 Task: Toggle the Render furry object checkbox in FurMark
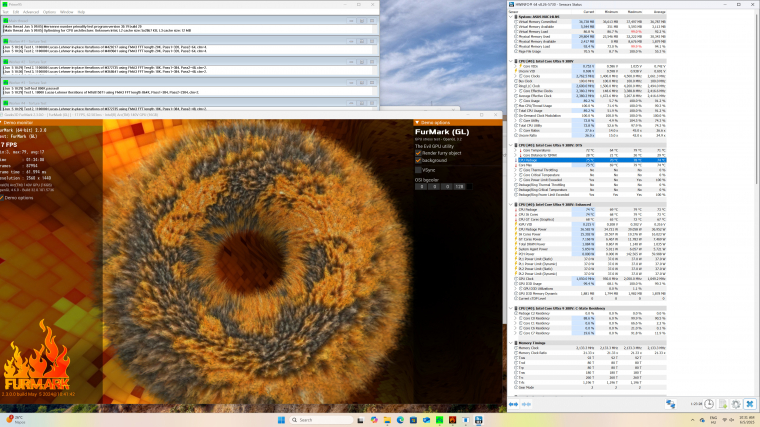pos(418,153)
